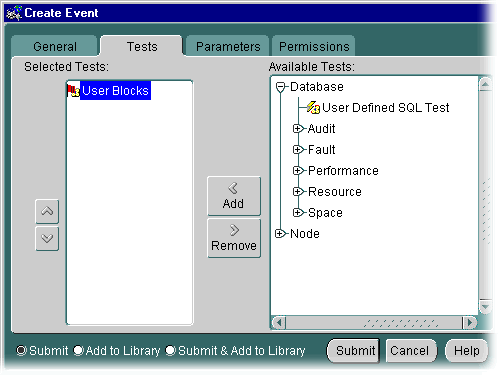498x375 pixels.
Task: Switch to the General tab
Action: coord(55,46)
